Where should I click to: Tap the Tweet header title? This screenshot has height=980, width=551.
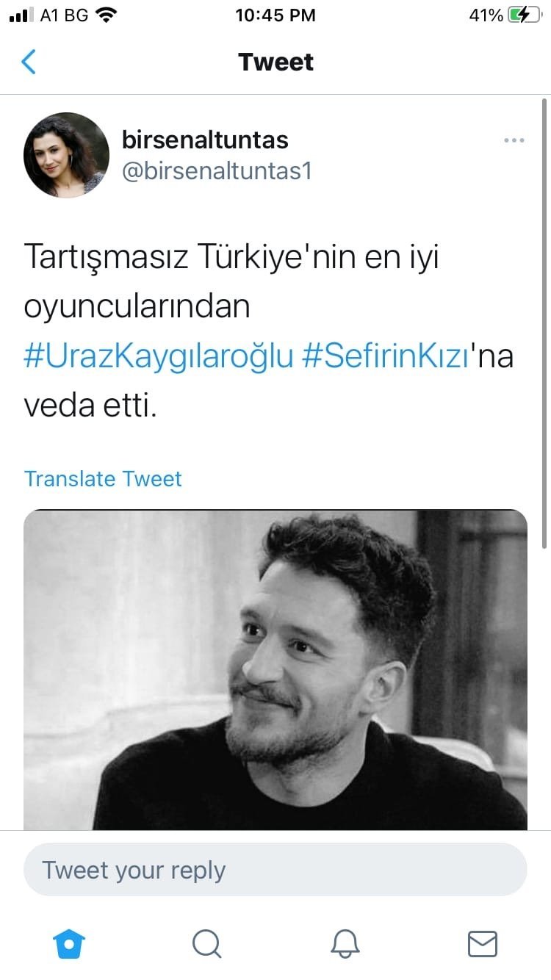pyautogui.click(x=276, y=62)
